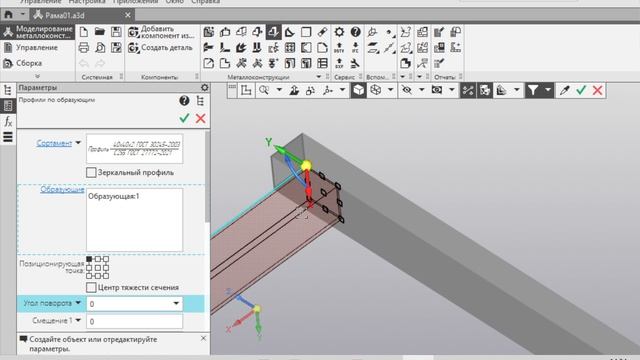Close the Рама01.a3d tab
Viewport: 640px width, 360px height.
pos(128,15)
